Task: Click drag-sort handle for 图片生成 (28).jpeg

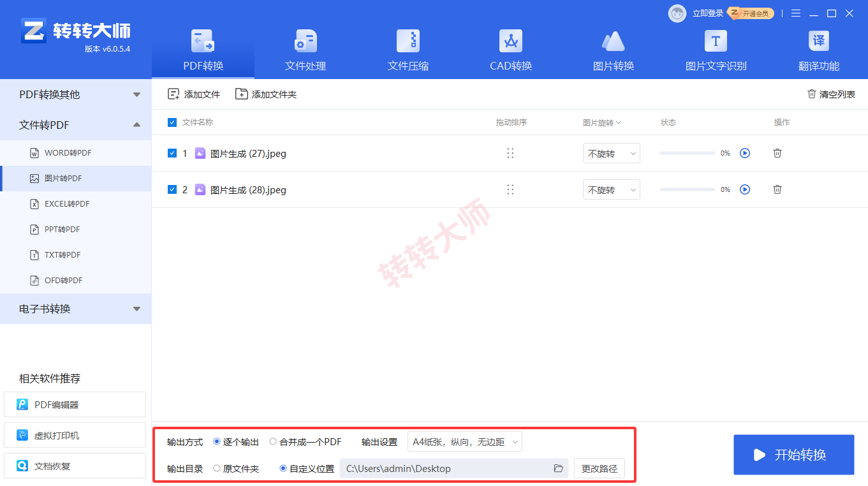Action: 510,189
